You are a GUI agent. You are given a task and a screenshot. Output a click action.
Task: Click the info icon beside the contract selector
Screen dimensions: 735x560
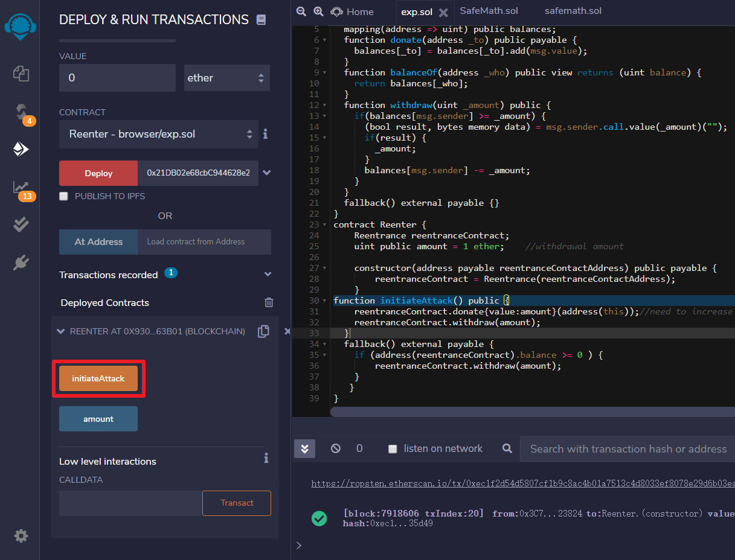coord(265,134)
